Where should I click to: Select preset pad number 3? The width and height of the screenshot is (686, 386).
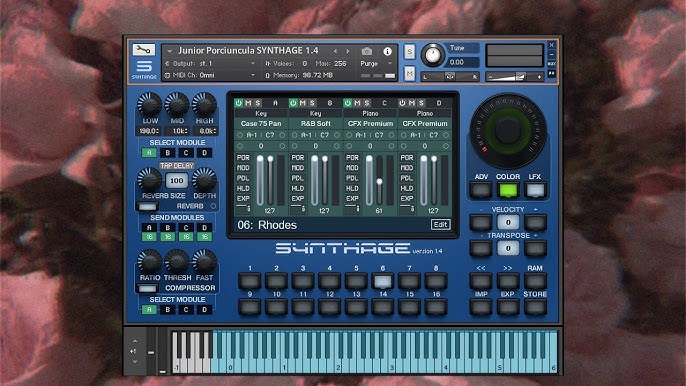click(x=303, y=281)
